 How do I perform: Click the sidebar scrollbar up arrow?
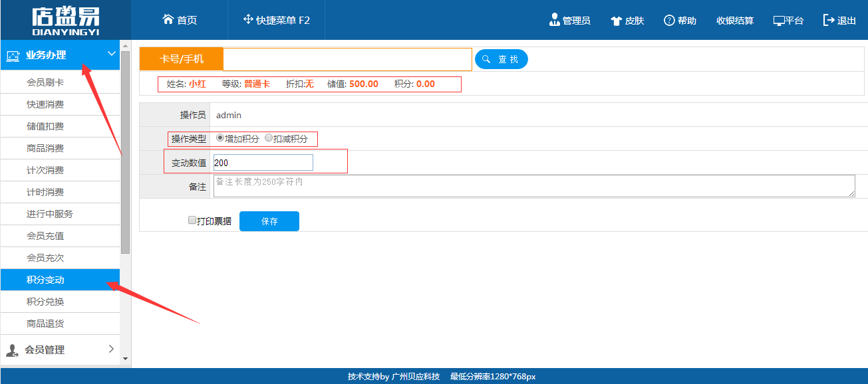tap(125, 46)
